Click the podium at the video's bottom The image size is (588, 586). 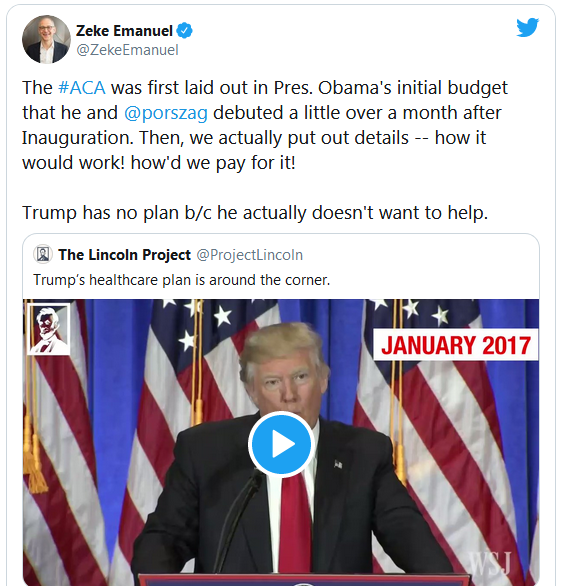click(x=304, y=580)
